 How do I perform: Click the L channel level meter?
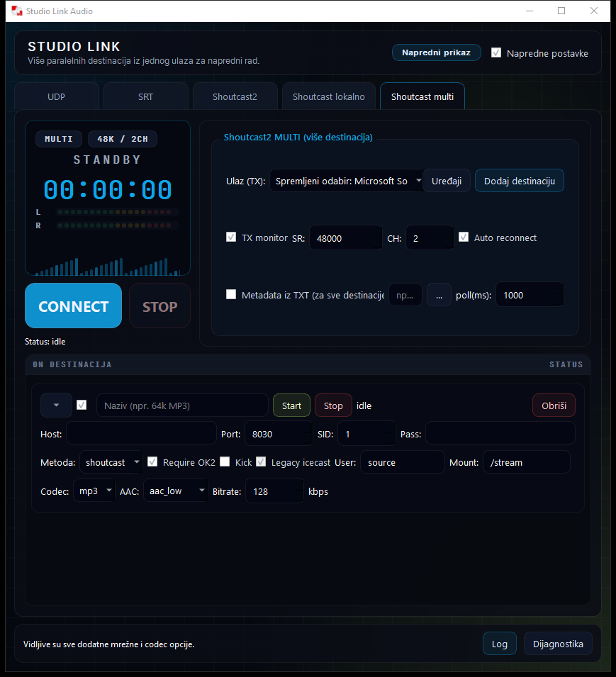pyautogui.click(x=118, y=212)
